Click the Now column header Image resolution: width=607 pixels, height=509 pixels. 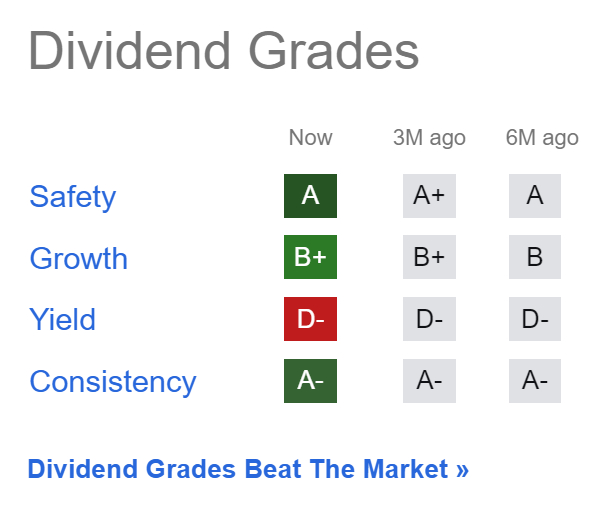[x=310, y=137]
